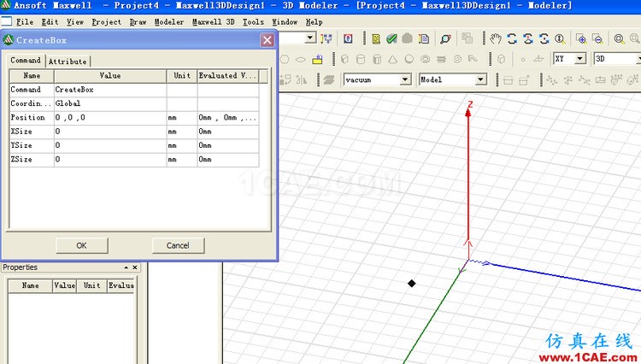Select the Zoom magnifier with the vertical arrow
The width and height of the screenshot is (641, 364).
[560, 38]
